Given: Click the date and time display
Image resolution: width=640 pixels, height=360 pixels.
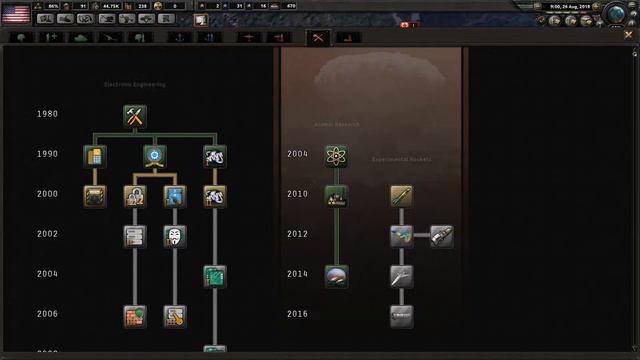Looking at the screenshot, I should click(570, 7).
